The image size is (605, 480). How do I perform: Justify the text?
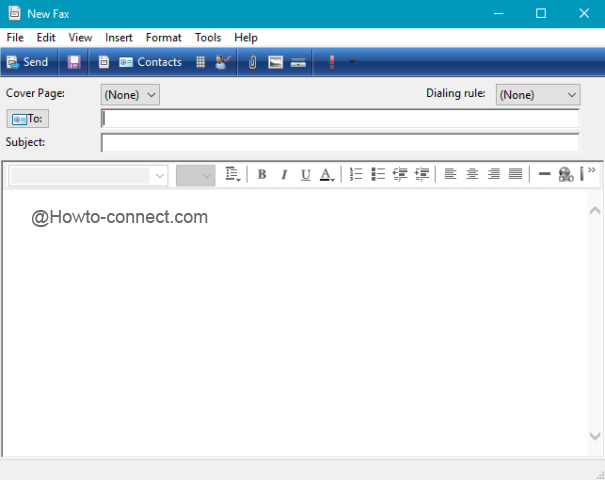pyautogui.click(x=515, y=174)
